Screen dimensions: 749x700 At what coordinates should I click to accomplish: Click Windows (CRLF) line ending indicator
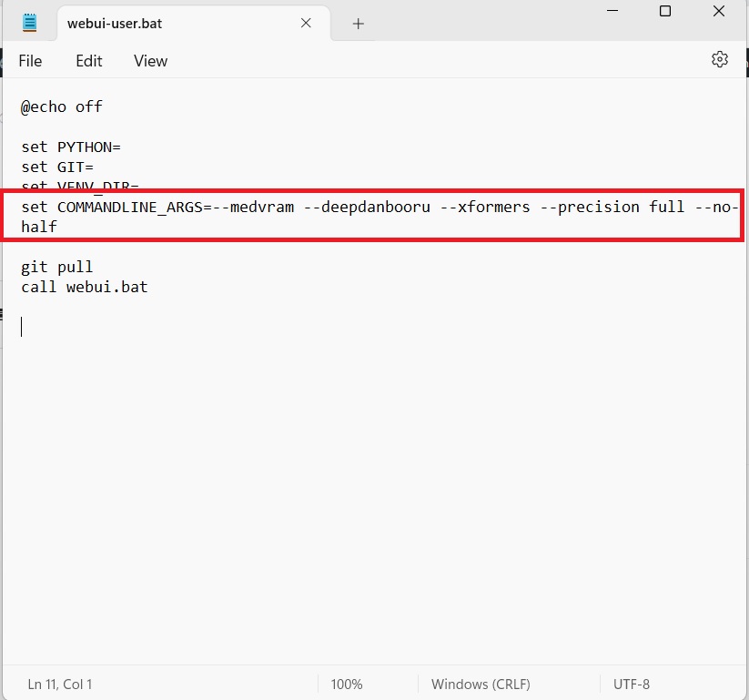[482, 684]
